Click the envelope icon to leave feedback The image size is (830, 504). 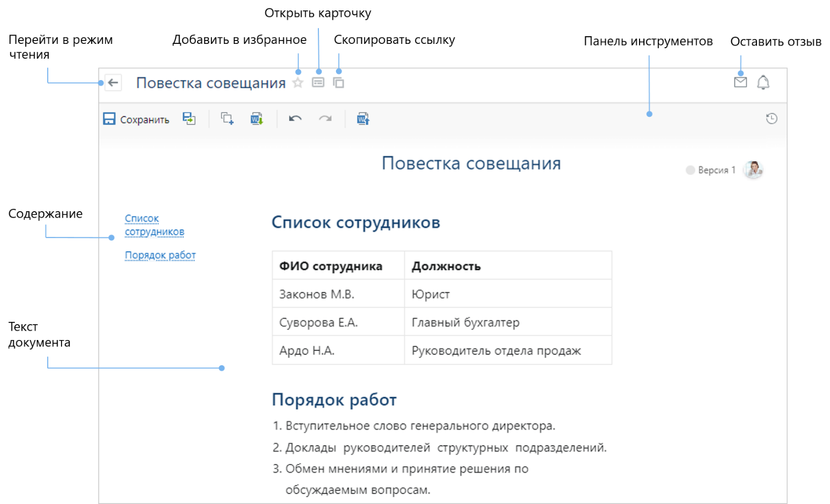pyautogui.click(x=740, y=82)
